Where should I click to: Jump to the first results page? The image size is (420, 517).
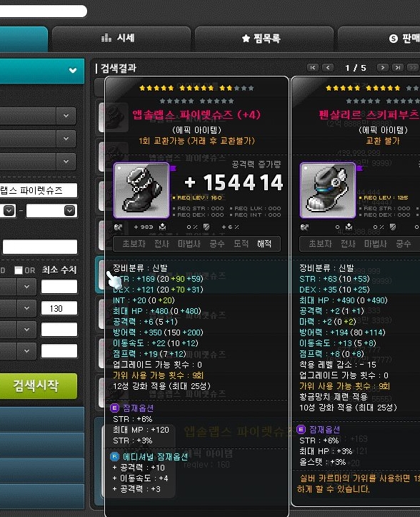pos(313,68)
